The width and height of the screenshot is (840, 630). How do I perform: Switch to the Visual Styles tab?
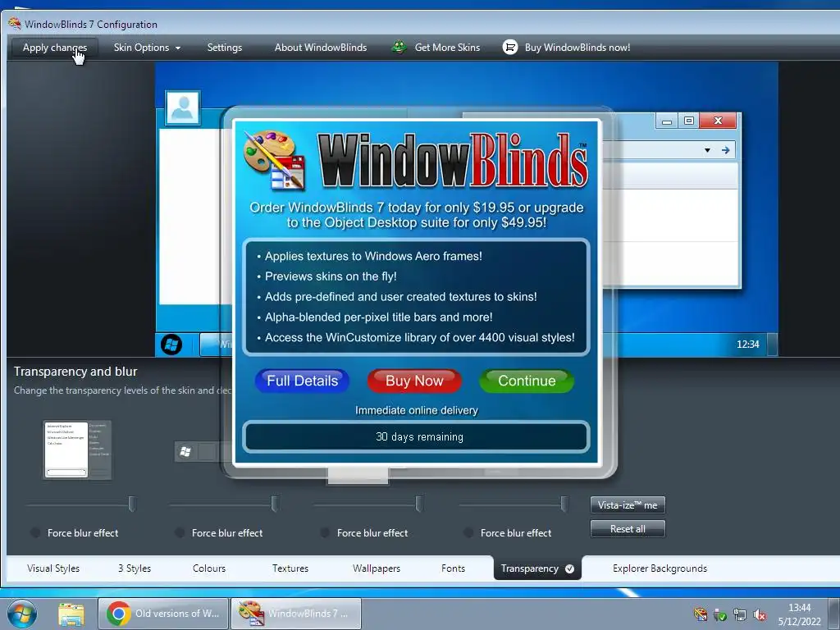coord(53,568)
